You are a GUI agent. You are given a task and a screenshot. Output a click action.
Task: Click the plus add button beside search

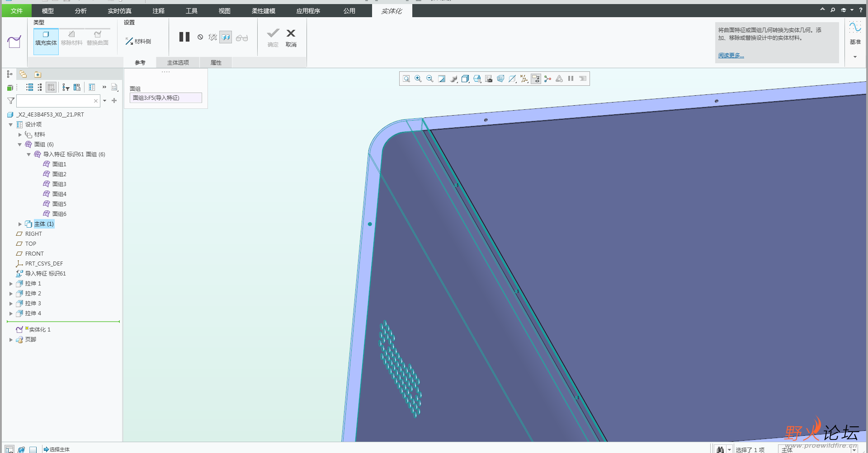pyautogui.click(x=114, y=101)
